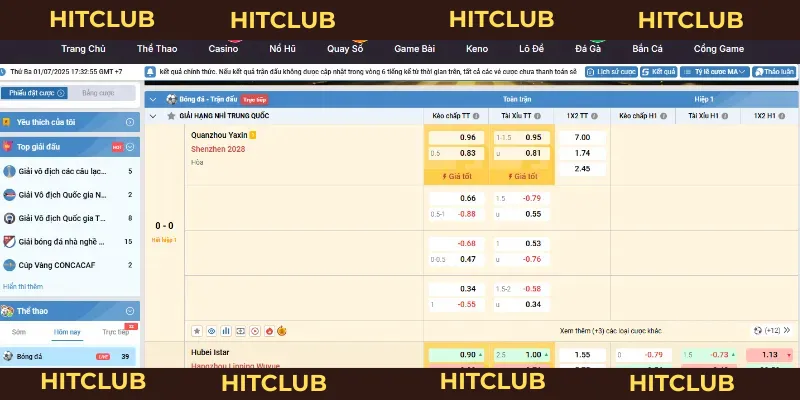The image size is (800, 400).
Task: Open the Casino menu
Action: click(223, 49)
